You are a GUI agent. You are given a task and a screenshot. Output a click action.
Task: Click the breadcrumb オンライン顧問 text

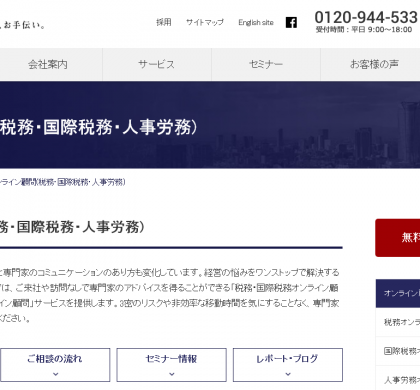[62, 182]
